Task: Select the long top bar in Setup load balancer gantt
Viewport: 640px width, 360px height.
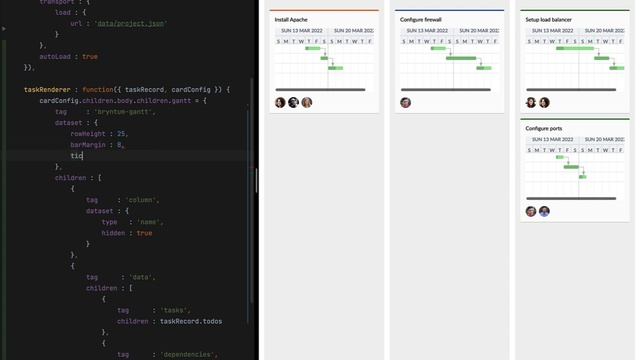Action: (575, 48)
